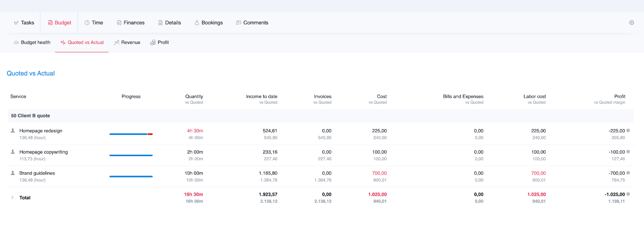
Task: Click the gray dot beside -225,00 profit
Action: click(x=628, y=130)
